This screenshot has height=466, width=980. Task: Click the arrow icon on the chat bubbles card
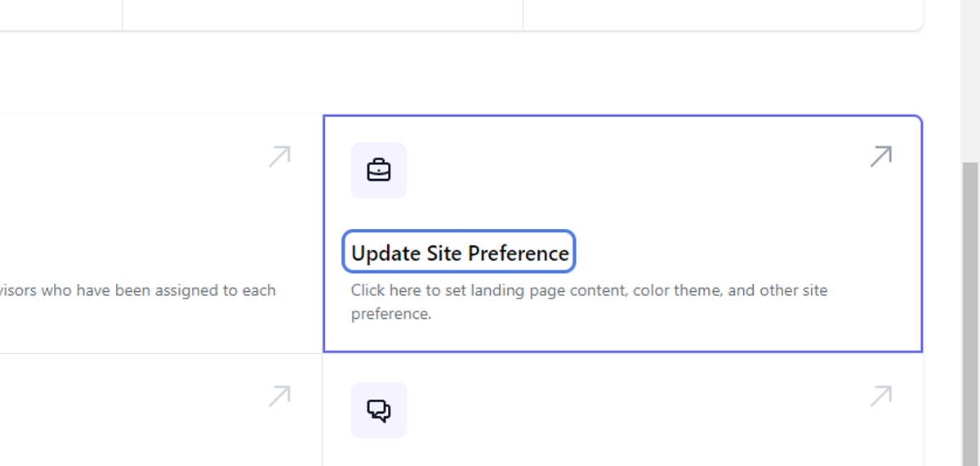pyautogui.click(x=880, y=397)
